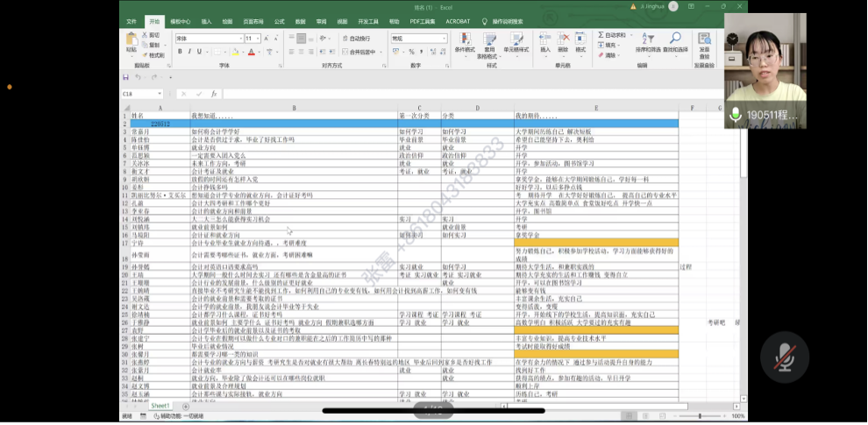Open the font name dropdown (宋体)
Viewport: 868px width, 425px height.
point(239,39)
